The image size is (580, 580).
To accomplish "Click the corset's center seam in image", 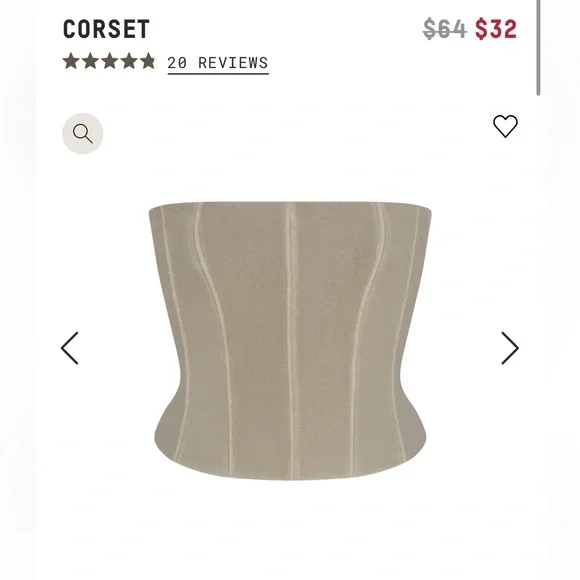I will pyautogui.click(x=291, y=340).
